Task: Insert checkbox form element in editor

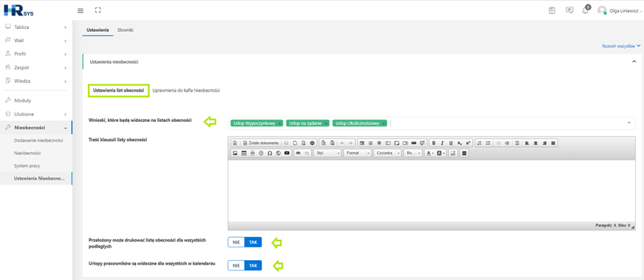Action: 371,143
